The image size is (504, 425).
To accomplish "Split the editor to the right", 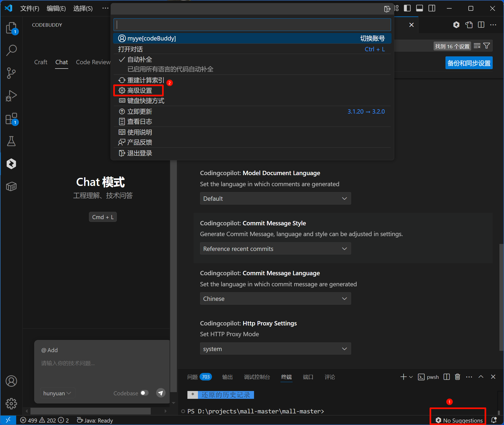I will pos(481,25).
